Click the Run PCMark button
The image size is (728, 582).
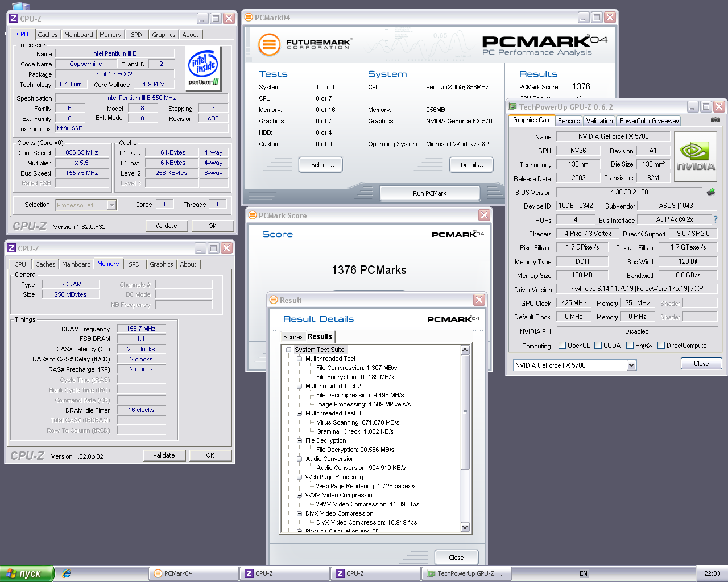[x=429, y=193]
